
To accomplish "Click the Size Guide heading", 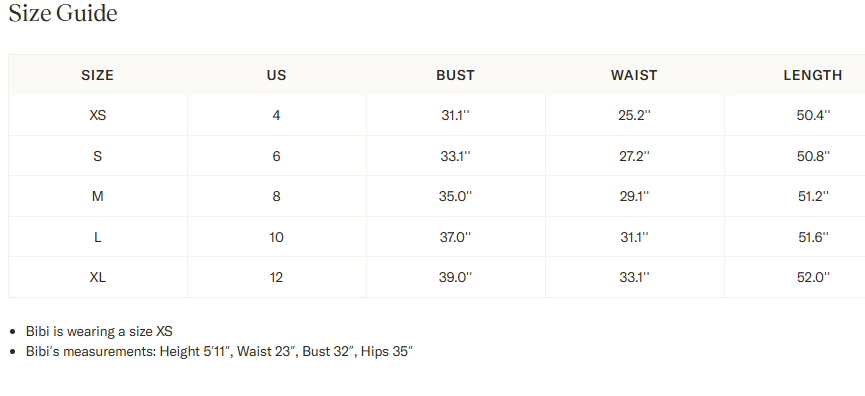I will [63, 13].
